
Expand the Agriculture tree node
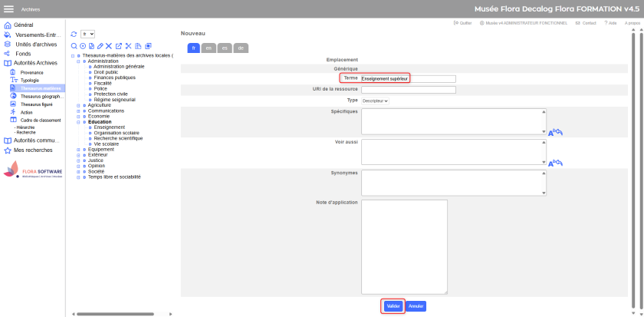[x=79, y=105]
